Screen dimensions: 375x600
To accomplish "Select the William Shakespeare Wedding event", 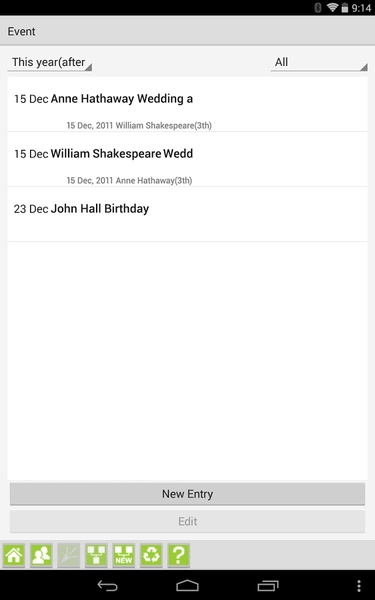I will [188, 160].
